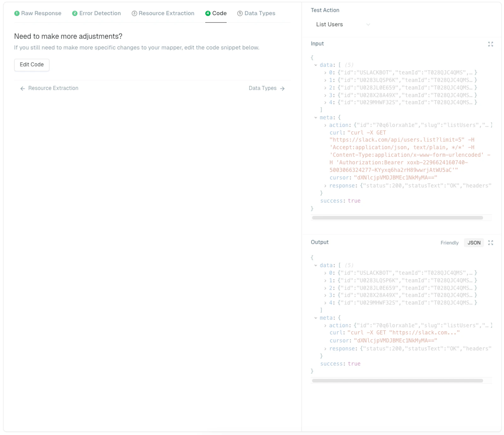Screen dimensions: 504x435
Task: Select the Code tab
Action: pos(216,13)
